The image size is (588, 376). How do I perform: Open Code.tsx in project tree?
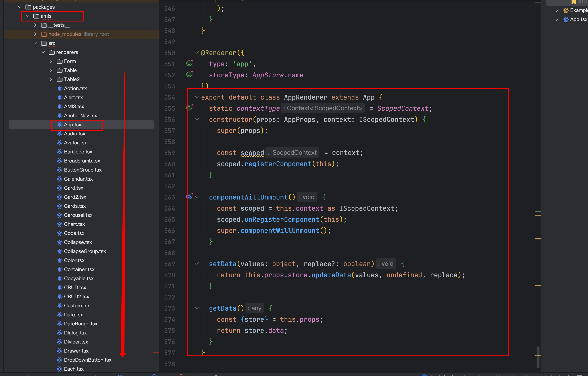[x=74, y=233]
